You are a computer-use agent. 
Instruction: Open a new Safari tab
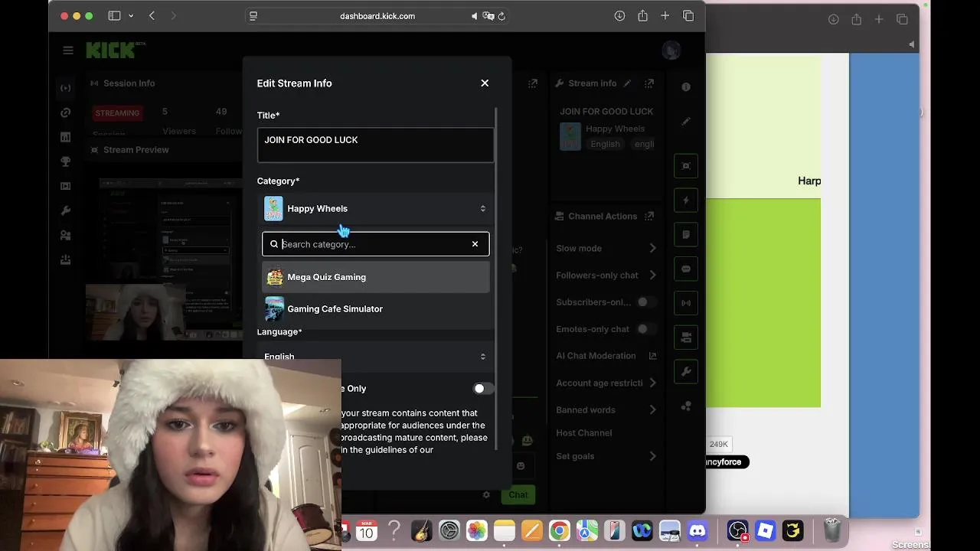(665, 16)
